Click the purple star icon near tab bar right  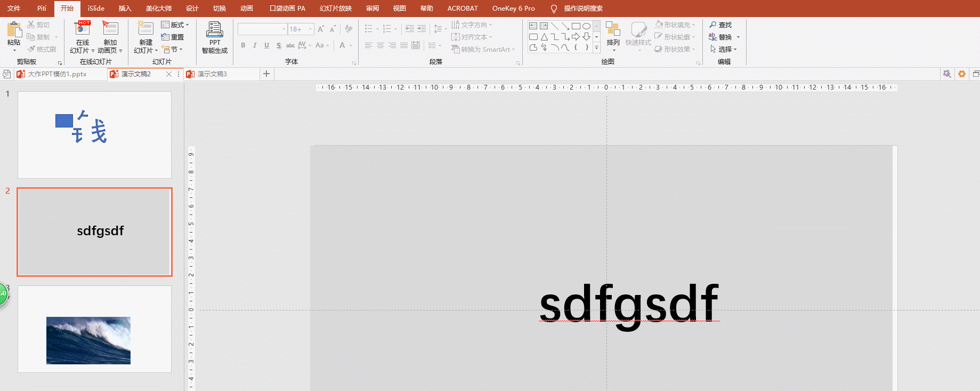947,74
